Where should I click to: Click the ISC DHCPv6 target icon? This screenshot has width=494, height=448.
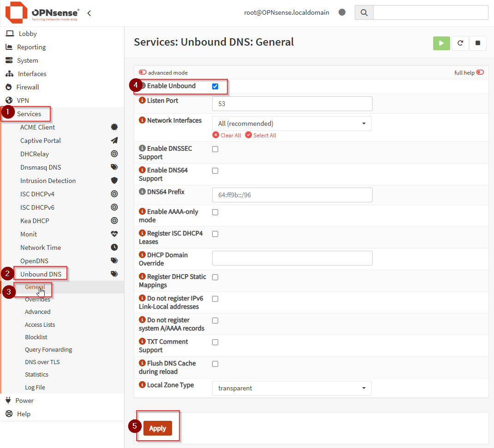click(x=114, y=207)
